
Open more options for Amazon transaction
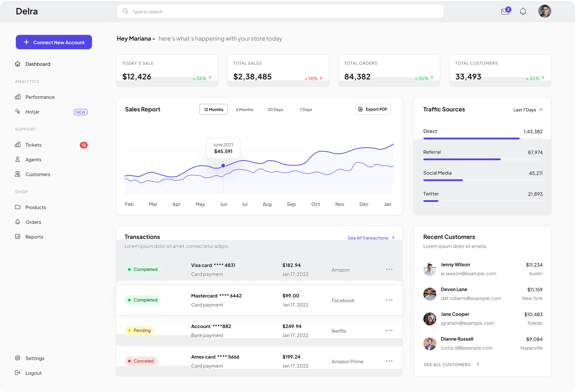point(389,270)
